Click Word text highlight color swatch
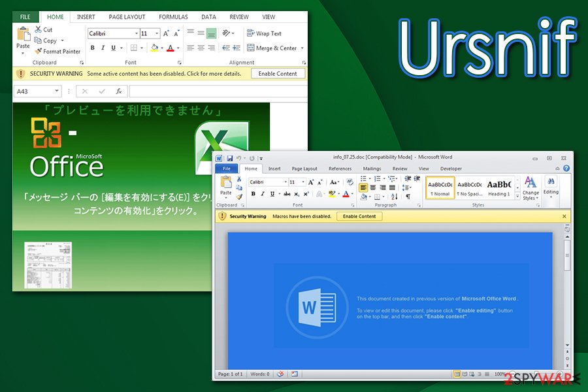The height and width of the screenshot is (392, 588). 331,194
